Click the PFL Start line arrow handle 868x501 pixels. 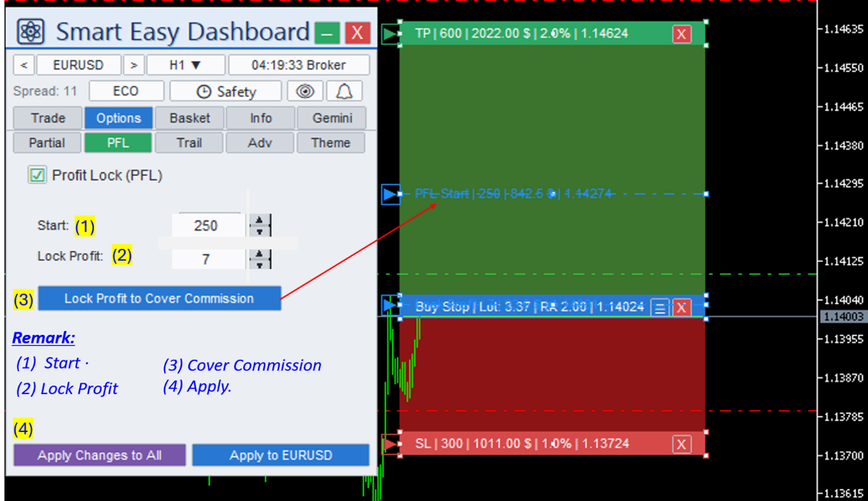pyautogui.click(x=391, y=194)
